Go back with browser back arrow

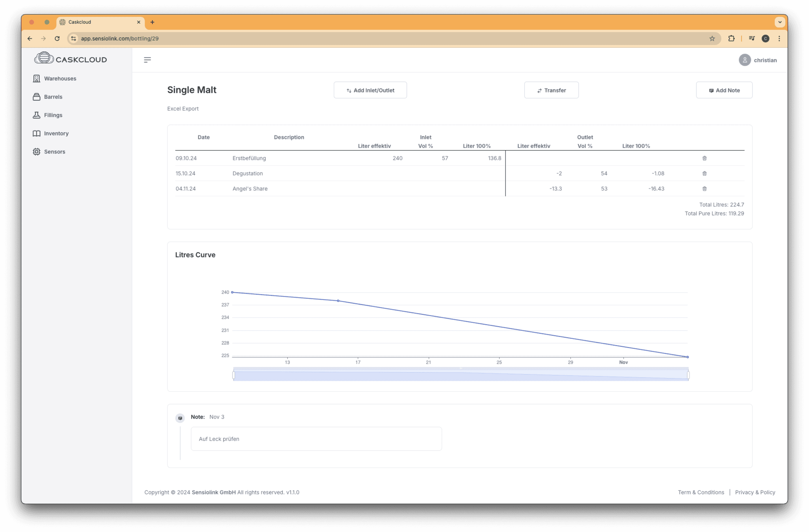click(x=30, y=38)
